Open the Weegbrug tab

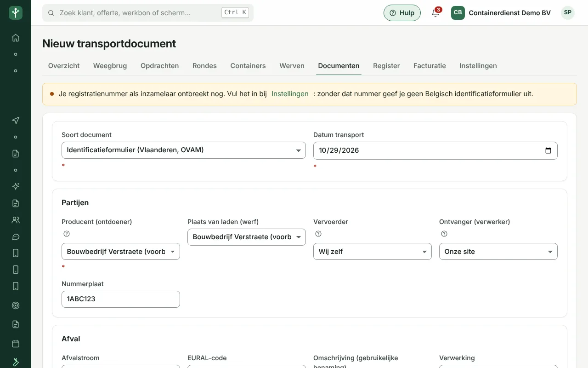click(x=110, y=66)
